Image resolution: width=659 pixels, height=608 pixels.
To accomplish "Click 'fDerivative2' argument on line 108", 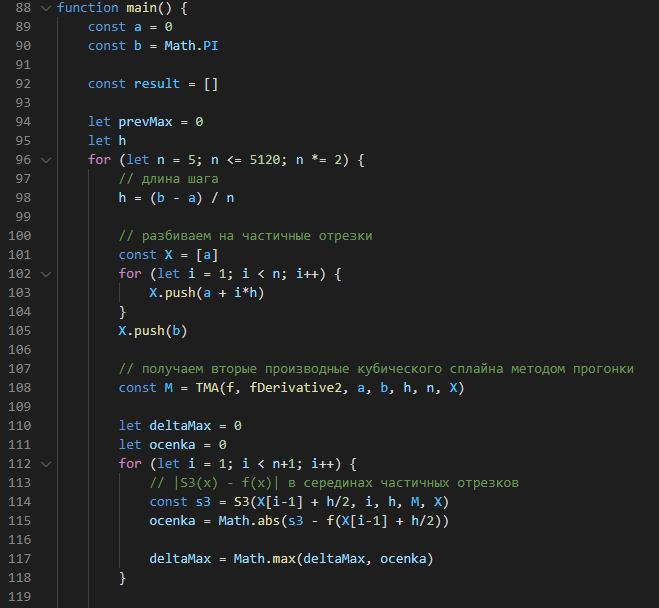I will (295, 388).
